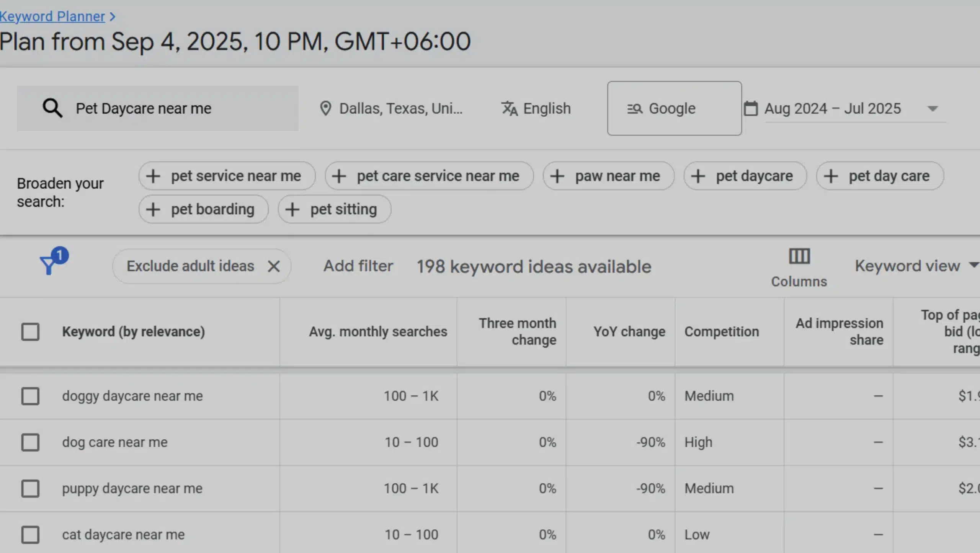Image resolution: width=980 pixels, height=553 pixels.
Task: Open the Keyword Planner breadcrumb link
Action: click(x=52, y=16)
